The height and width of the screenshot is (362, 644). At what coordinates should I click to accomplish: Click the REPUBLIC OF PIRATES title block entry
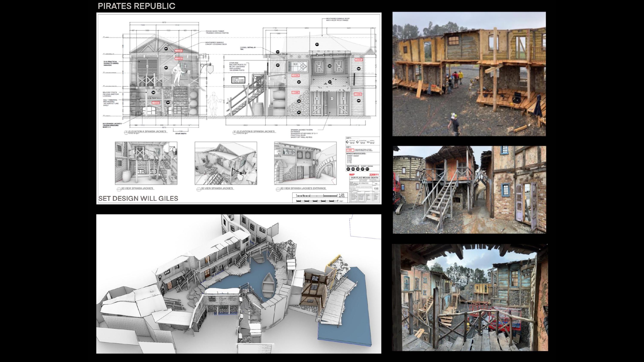pos(359,183)
